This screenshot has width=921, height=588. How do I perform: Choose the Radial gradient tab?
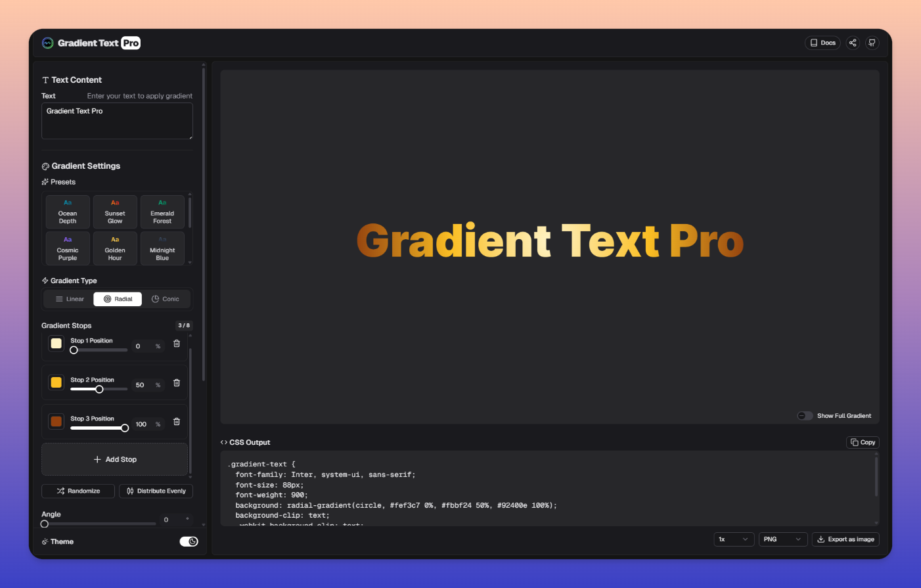(x=118, y=299)
